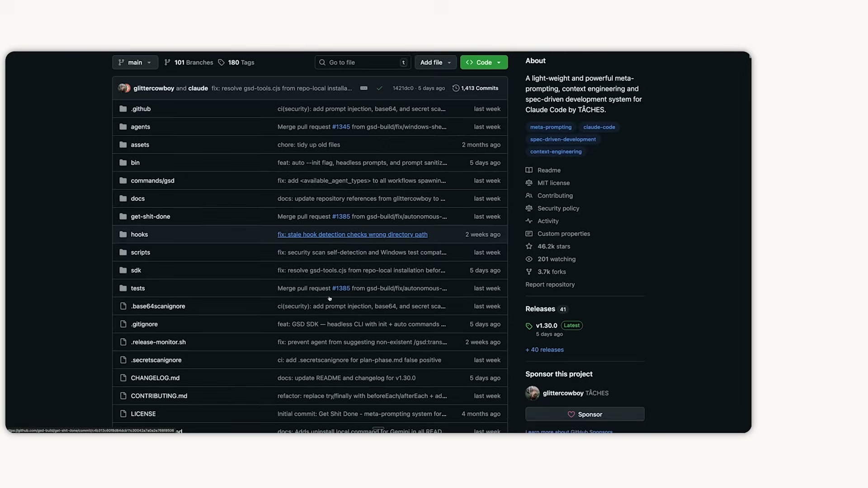Open the scripts folder

click(x=140, y=252)
